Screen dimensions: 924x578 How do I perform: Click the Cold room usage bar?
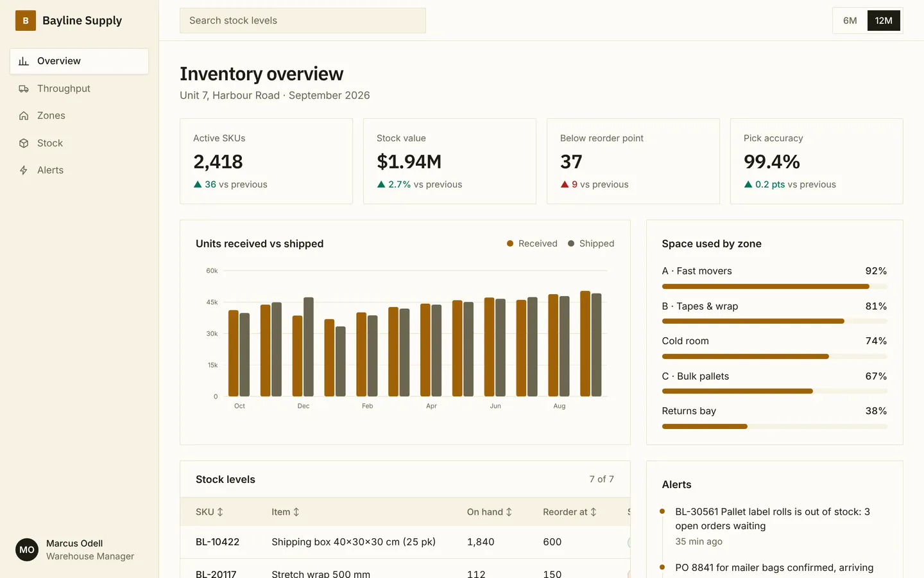[x=774, y=356]
